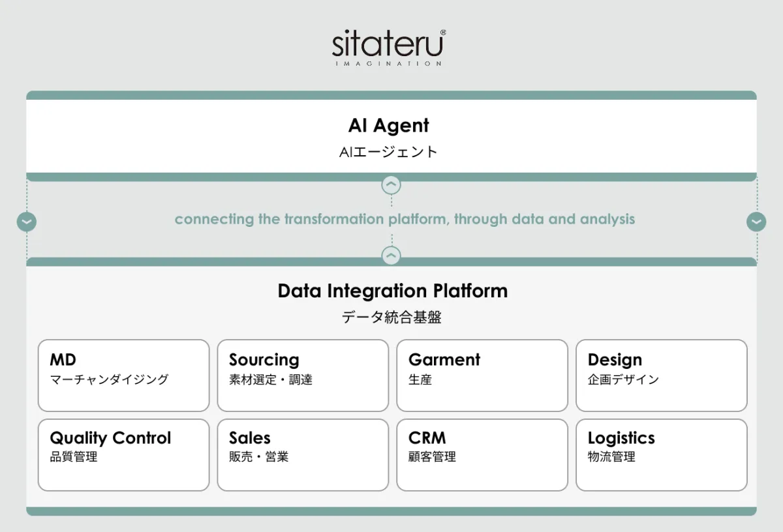
Task: Click the AIエージェント subtitle text
Action: 388,152
